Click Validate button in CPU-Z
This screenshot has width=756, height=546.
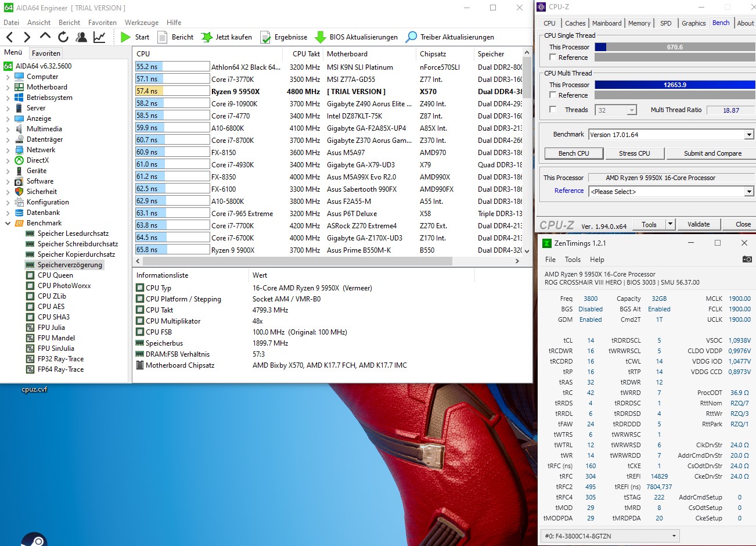699,224
